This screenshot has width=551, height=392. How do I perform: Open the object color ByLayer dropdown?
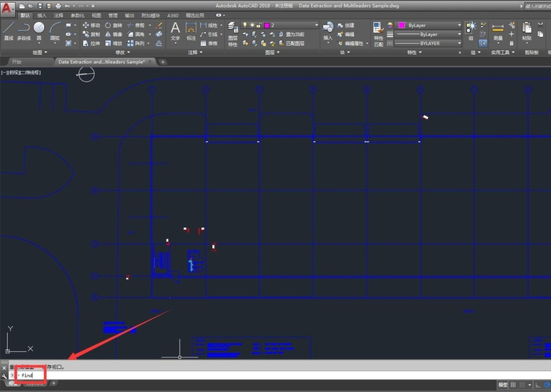[x=428, y=25]
